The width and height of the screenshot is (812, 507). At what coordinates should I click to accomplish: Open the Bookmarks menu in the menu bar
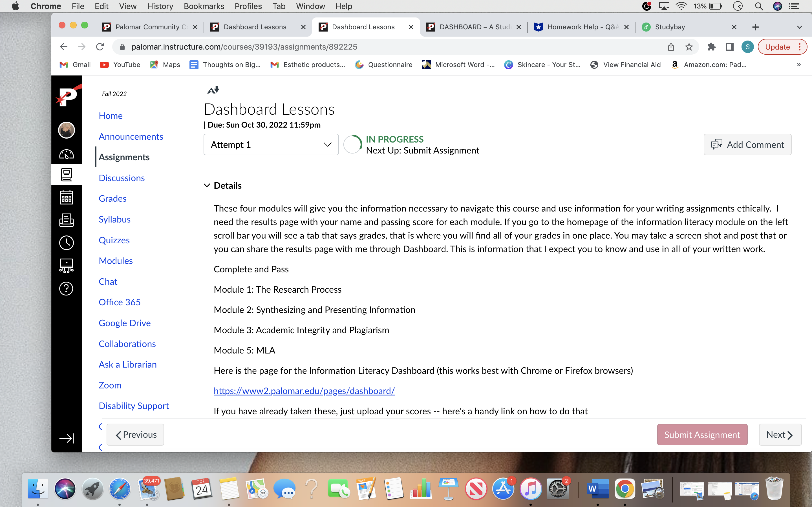click(204, 6)
